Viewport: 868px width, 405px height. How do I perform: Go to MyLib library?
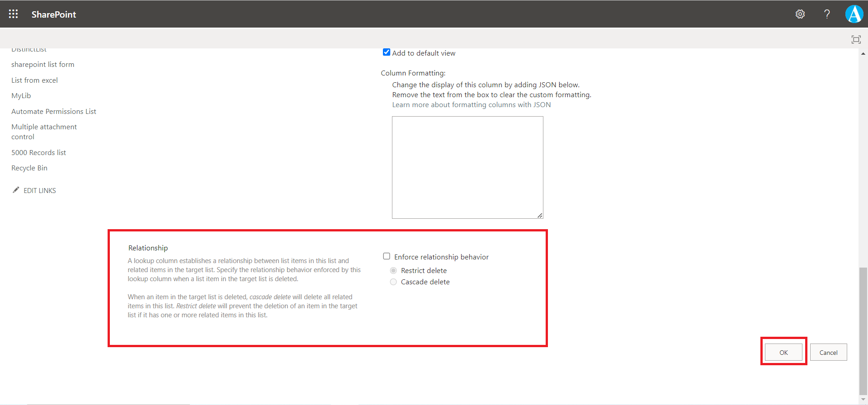click(21, 96)
